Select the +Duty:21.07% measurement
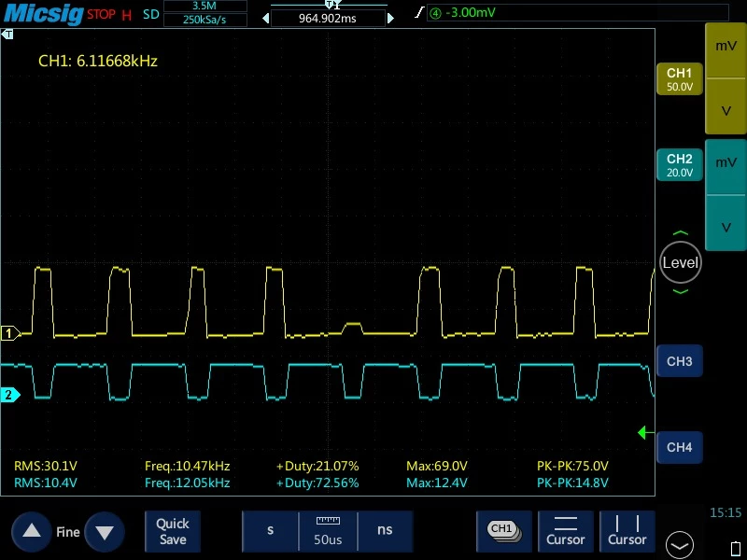The width and height of the screenshot is (747, 560). (317, 466)
